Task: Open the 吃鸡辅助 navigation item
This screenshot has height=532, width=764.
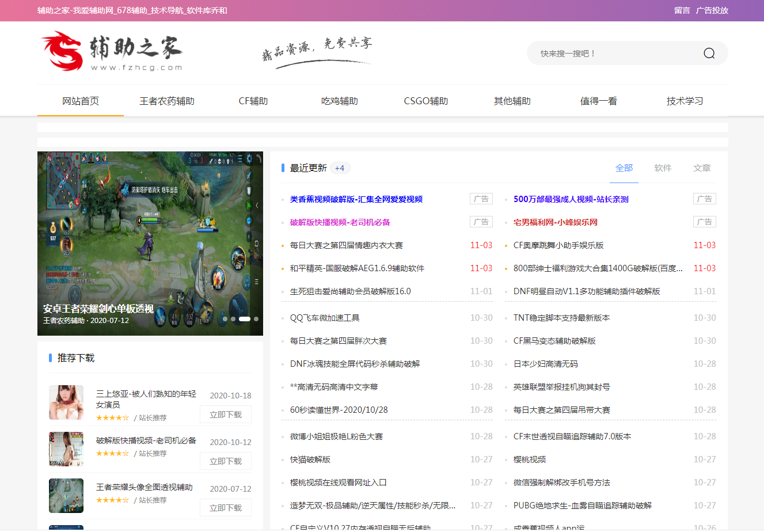Action: coord(340,101)
